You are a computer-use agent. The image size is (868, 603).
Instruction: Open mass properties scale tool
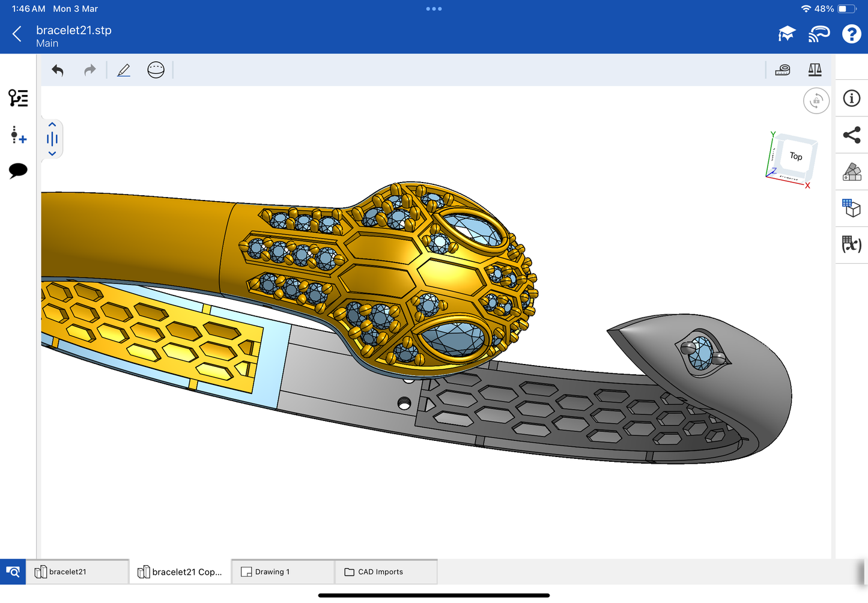815,70
